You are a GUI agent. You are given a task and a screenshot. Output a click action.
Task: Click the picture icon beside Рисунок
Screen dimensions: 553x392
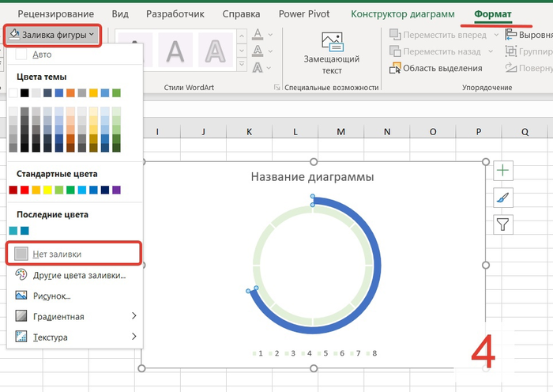tap(21, 296)
